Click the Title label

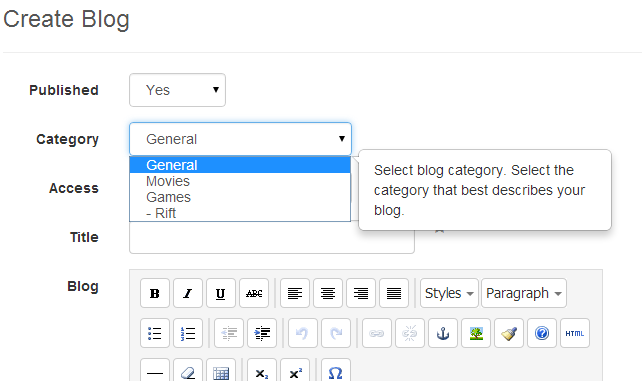point(84,237)
